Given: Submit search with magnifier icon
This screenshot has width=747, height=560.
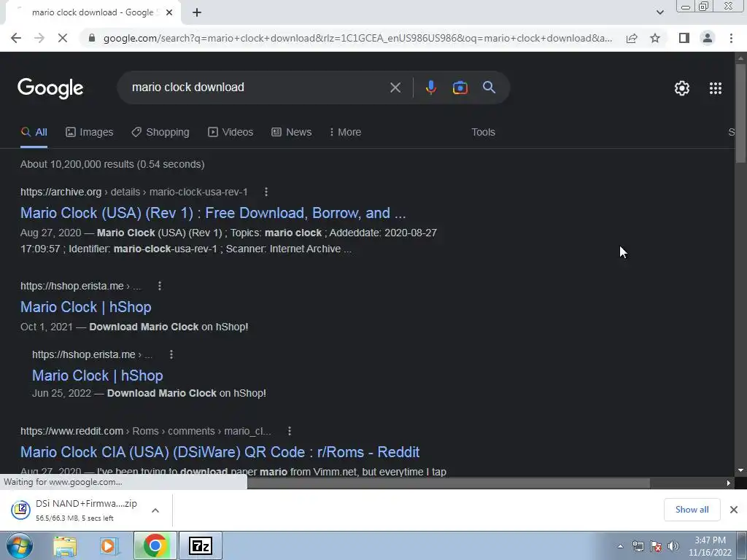Looking at the screenshot, I should 489,87.
